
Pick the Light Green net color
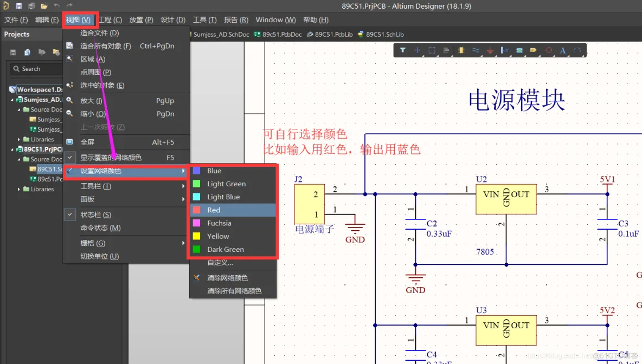233,184
